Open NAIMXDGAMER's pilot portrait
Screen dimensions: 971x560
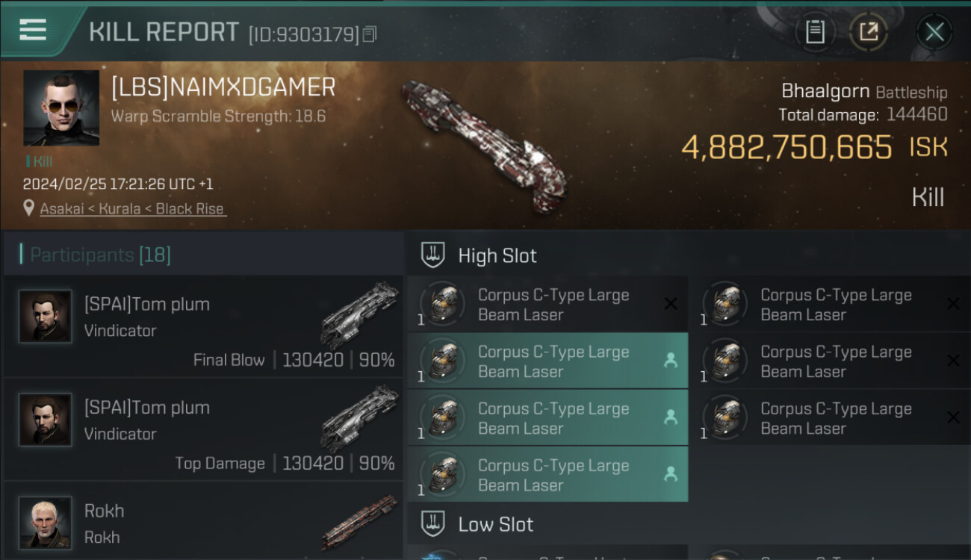(61, 108)
